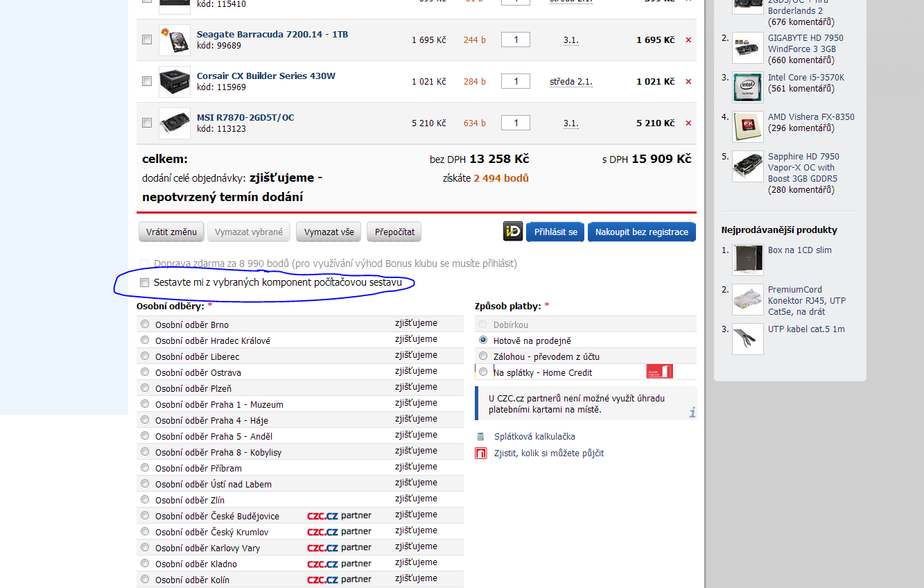Edit quantity field for Seagate Barracuda
Screen dimensions: 924x588
tap(516, 40)
